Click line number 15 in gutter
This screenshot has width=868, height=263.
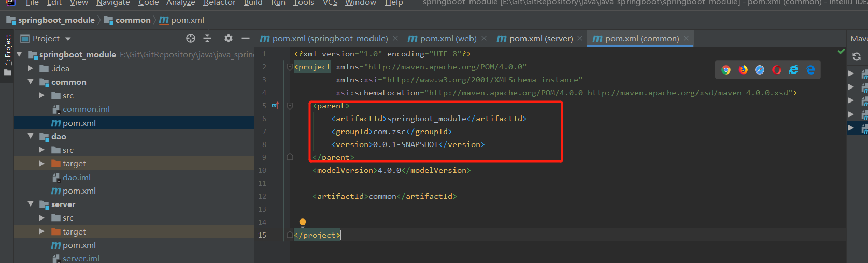[262, 235]
